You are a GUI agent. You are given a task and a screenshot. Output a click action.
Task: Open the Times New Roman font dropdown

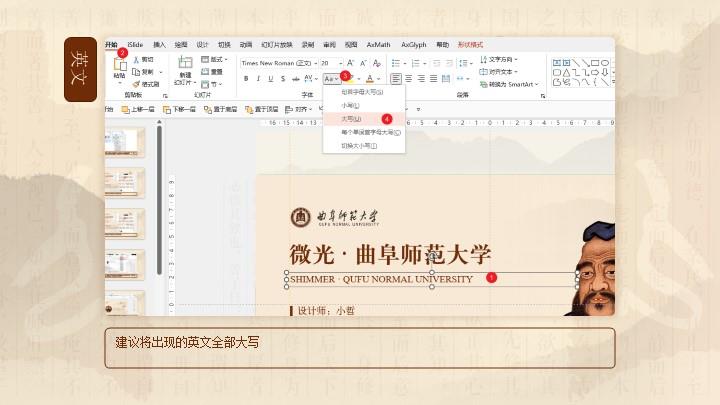(315, 63)
